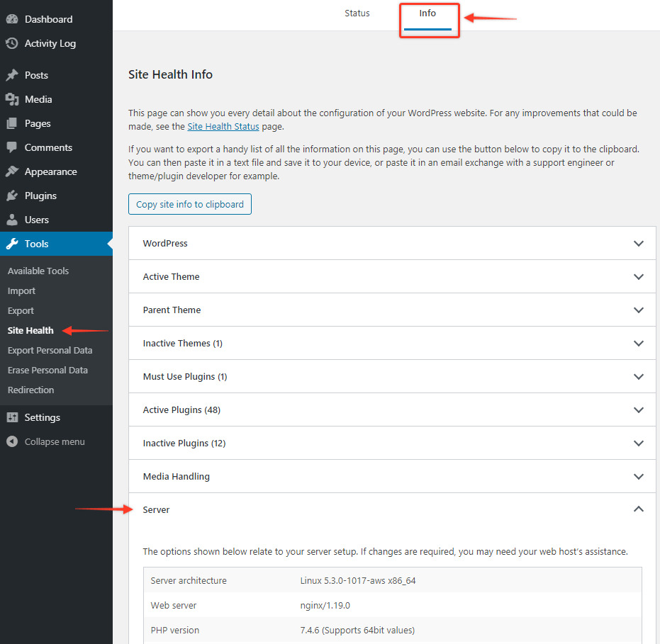Click the Dashboard gauge icon
Viewport: 660px width, 644px height.
(12, 19)
